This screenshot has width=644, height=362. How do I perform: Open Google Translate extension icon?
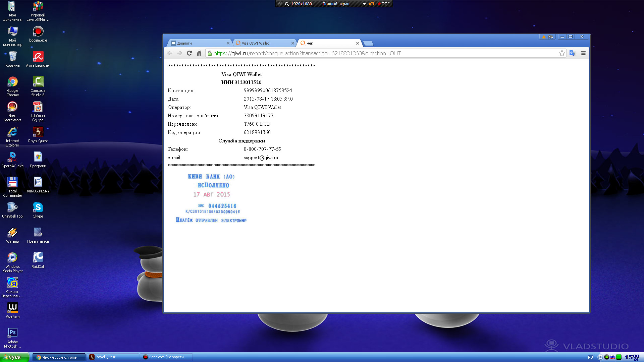573,53
